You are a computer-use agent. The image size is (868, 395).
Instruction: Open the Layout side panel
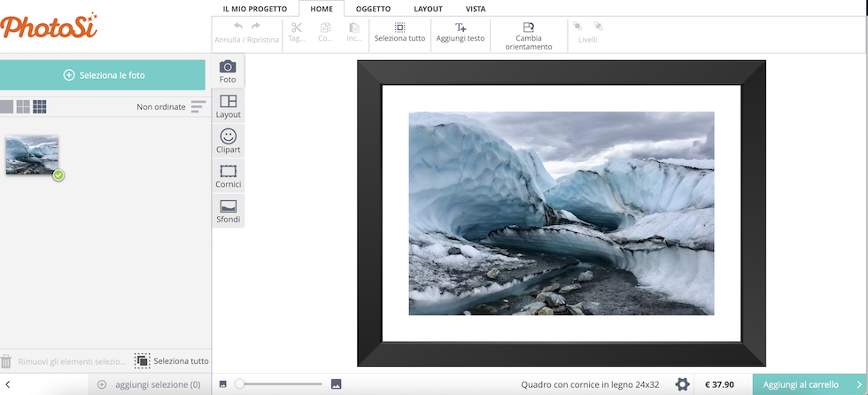pyautogui.click(x=228, y=106)
